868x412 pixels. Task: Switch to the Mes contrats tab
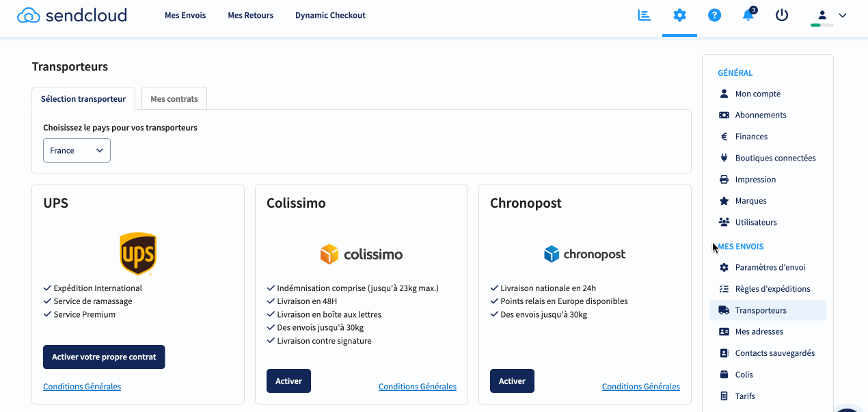(x=174, y=98)
